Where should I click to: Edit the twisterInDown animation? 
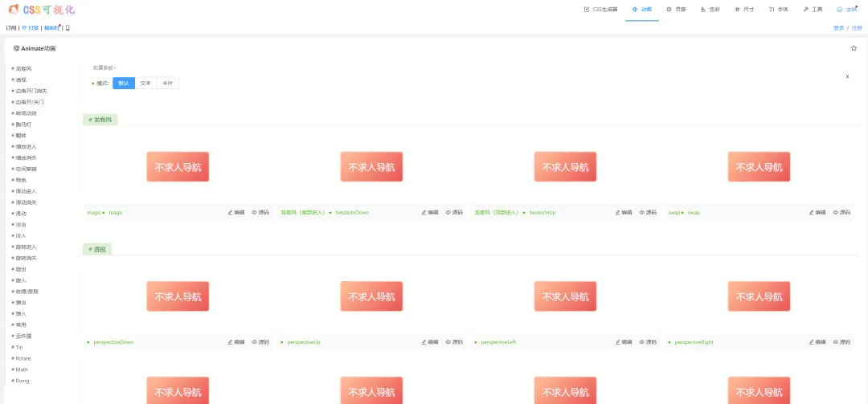pos(429,213)
